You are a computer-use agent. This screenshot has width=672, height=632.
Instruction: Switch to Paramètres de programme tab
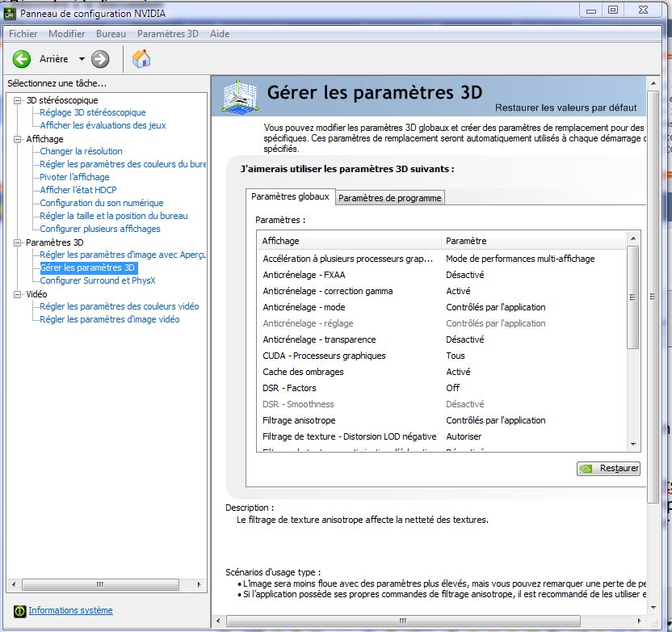[389, 198]
